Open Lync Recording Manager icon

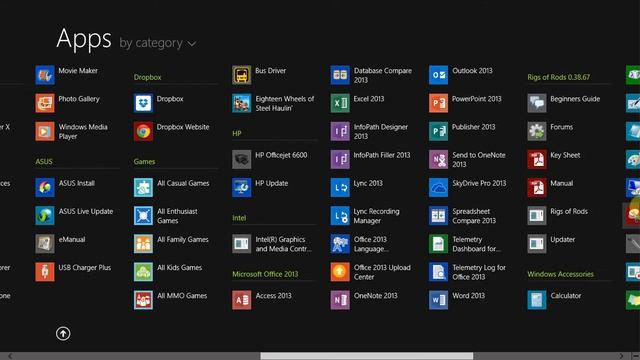pyautogui.click(x=340, y=216)
